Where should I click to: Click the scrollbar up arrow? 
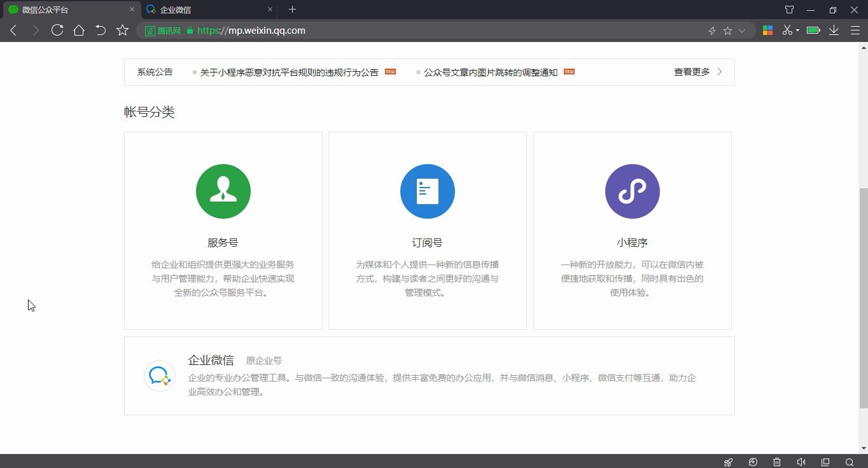[863, 47]
